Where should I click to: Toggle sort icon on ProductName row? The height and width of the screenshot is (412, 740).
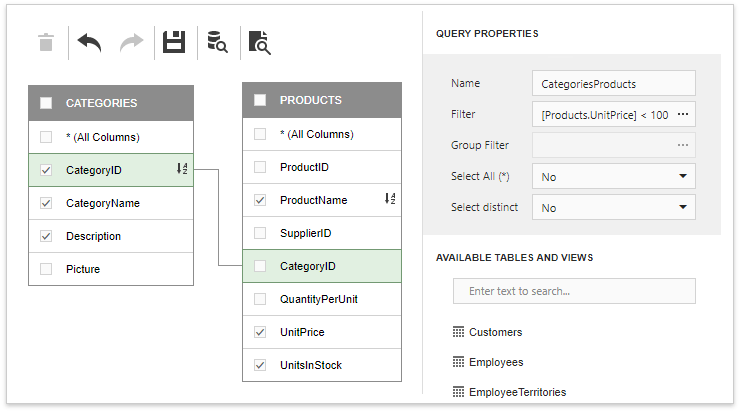point(390,199)
